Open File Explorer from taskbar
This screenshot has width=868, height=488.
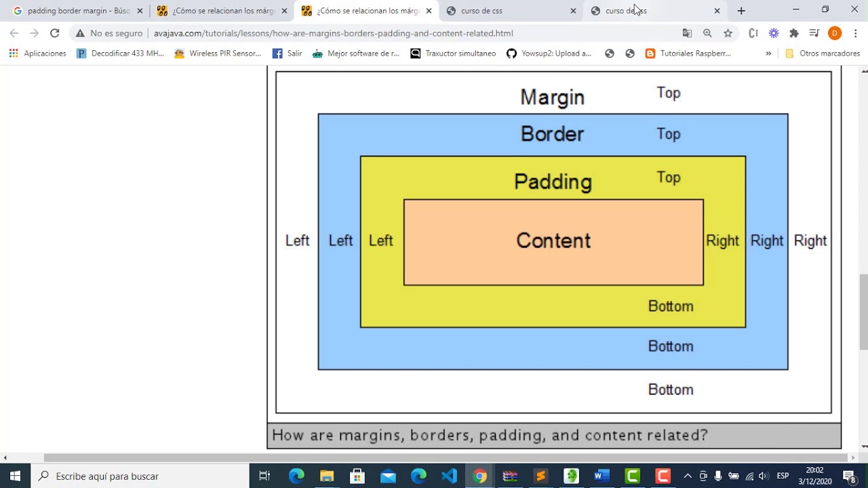point(327,476)
